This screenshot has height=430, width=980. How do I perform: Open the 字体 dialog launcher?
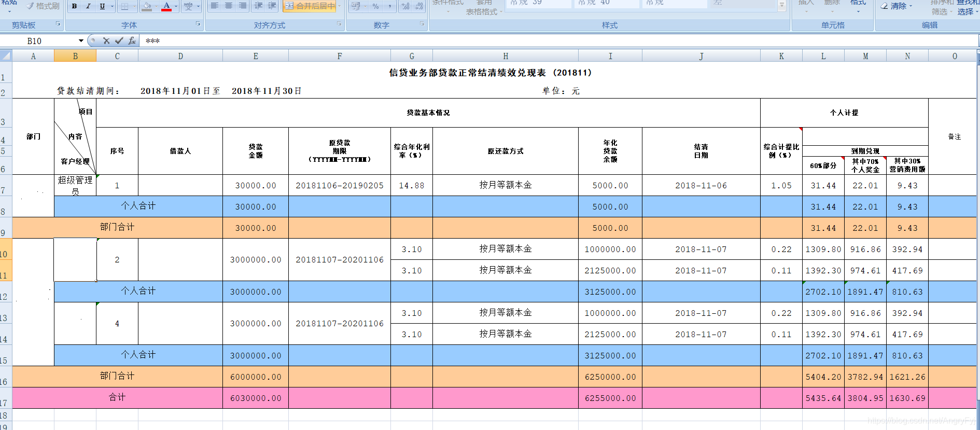198,24
